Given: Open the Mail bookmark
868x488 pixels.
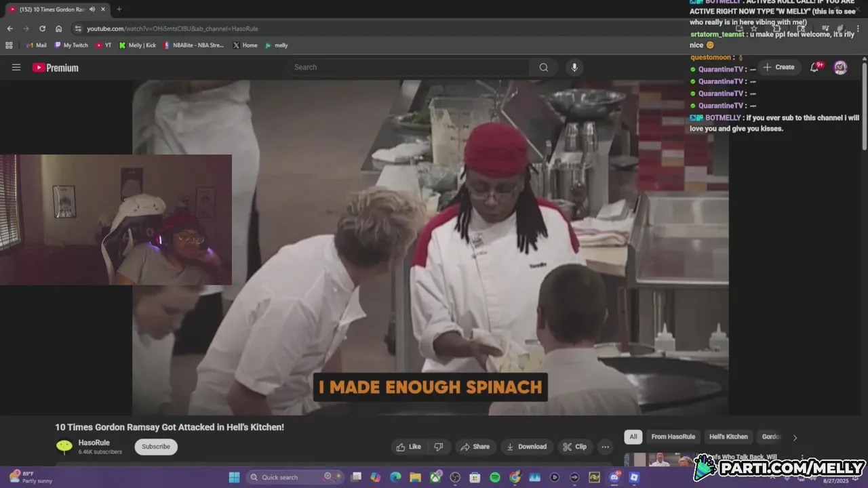Looking at the screenshot, I should click(x=37, y=45).
